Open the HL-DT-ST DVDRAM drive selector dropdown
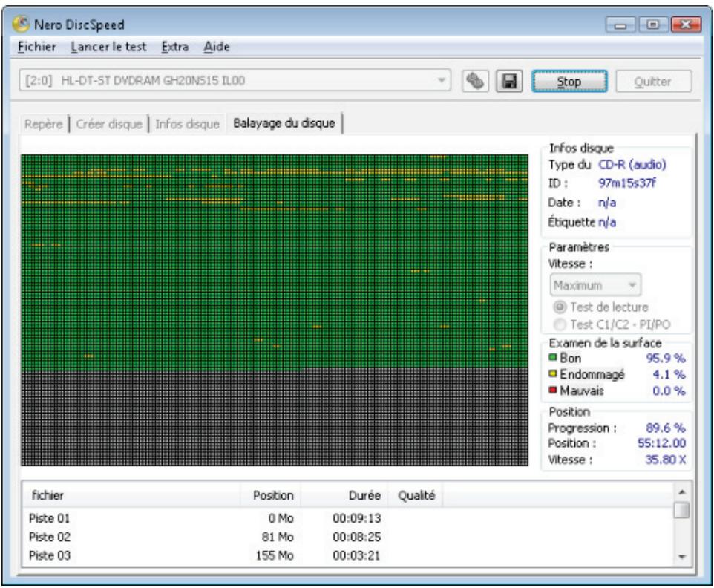Image resolution: width=714 pixels, height=588 pixels. point(235,81)
